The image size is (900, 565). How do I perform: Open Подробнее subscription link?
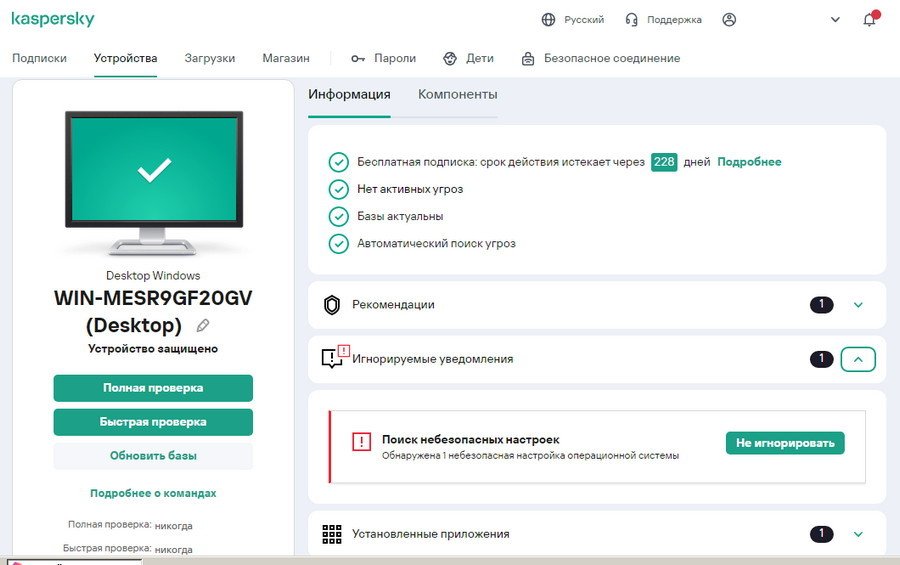click(x=749, y=162)
